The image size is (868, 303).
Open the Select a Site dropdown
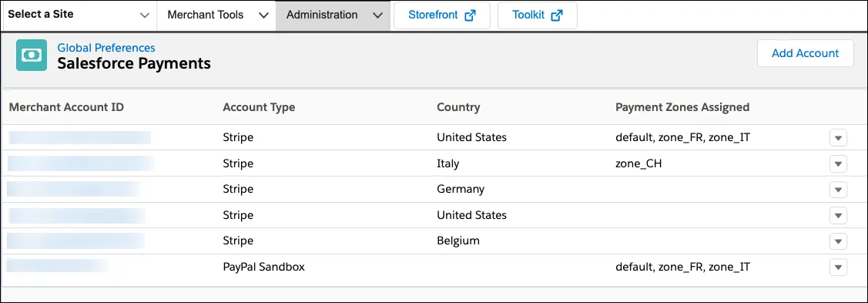tap(79, 15)
